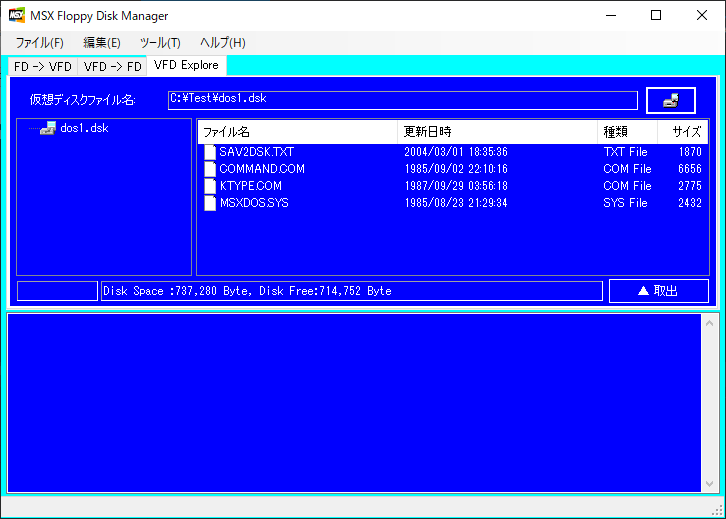Click the MSXDOS.SYS file icon
Viewport: 726px width, 519px height.
pyautogui.click(x=210, y=203)
